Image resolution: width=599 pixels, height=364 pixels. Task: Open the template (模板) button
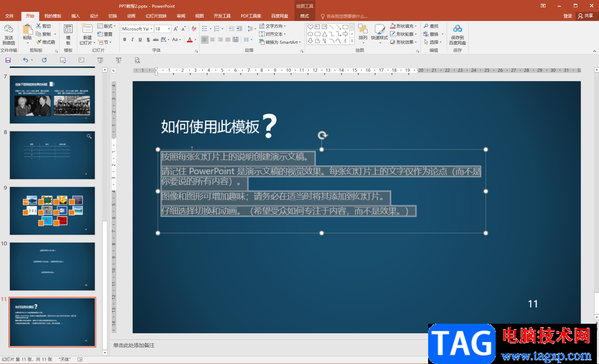pyautogui.click(x=68, y=34)
